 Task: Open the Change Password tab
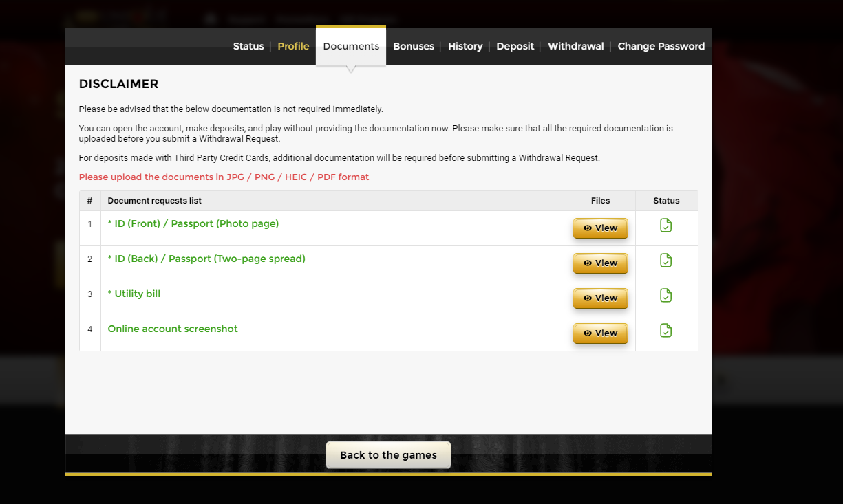pyautogui.click(x=661, y=46)
